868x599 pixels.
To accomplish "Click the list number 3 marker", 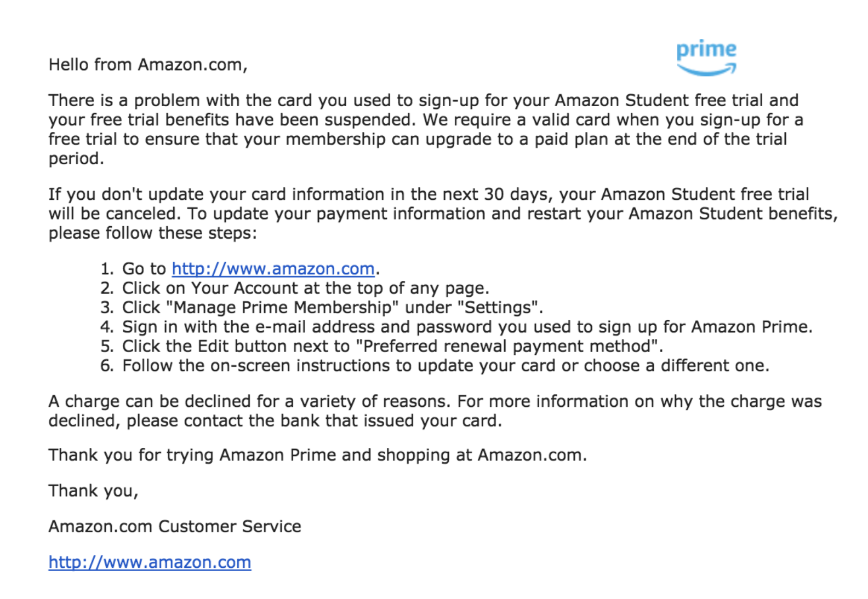I will pos(107,308).
